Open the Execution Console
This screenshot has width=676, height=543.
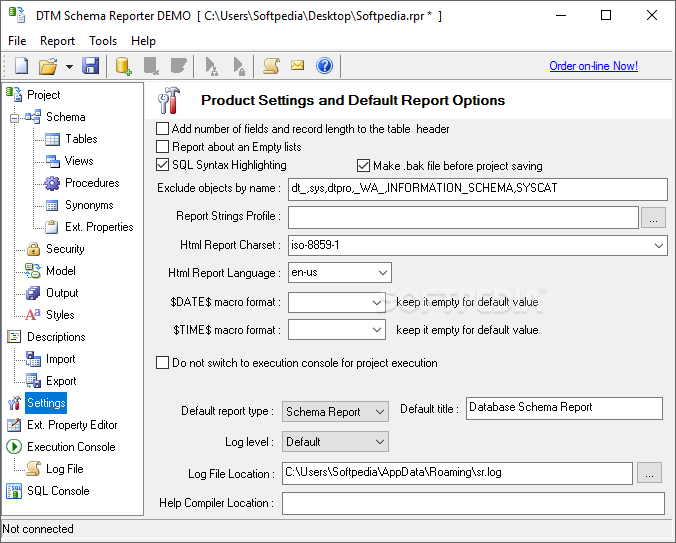point(71,446)
